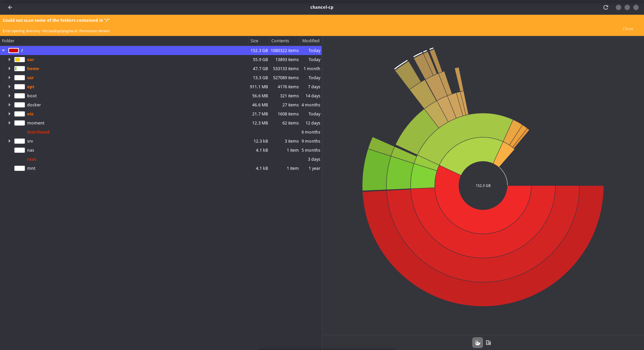The image size is (644, 350).
Task: Select the opt folder row
Action: click(x=31, y=87)
